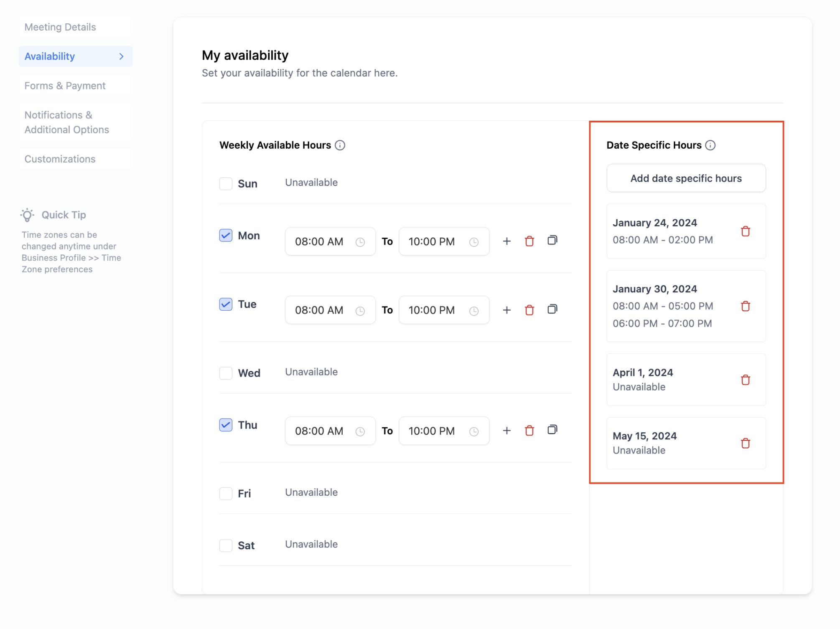This screenshot has height=629, width=840.
Task: Remove the April 1, 2024 unavailable date
Action: (x=745, y=380)
